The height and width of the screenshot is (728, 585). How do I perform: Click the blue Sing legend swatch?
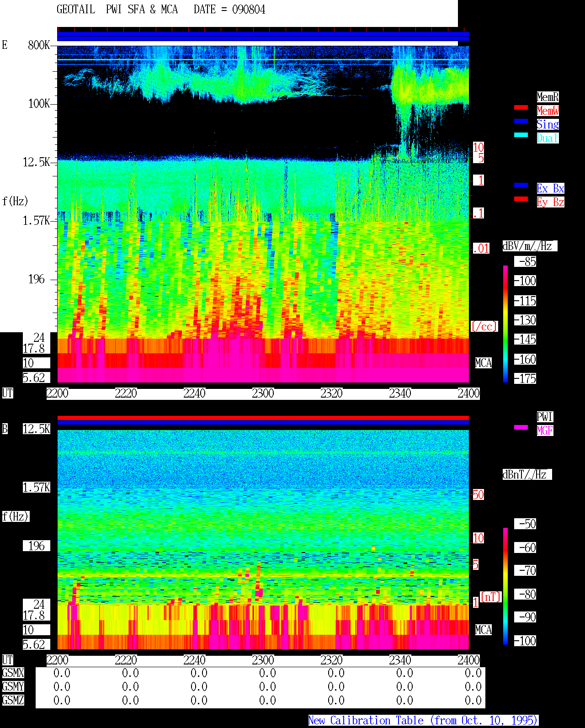pyautogui.click(x=521, y=121)
